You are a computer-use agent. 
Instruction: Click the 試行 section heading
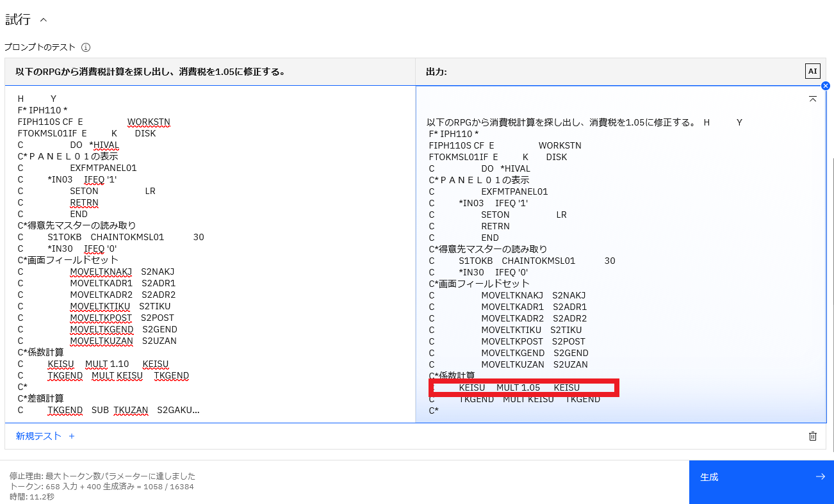click(x=18, y=20)
